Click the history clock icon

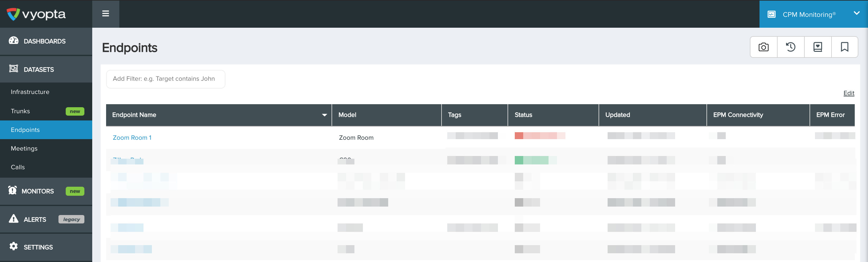coord(791,47)
